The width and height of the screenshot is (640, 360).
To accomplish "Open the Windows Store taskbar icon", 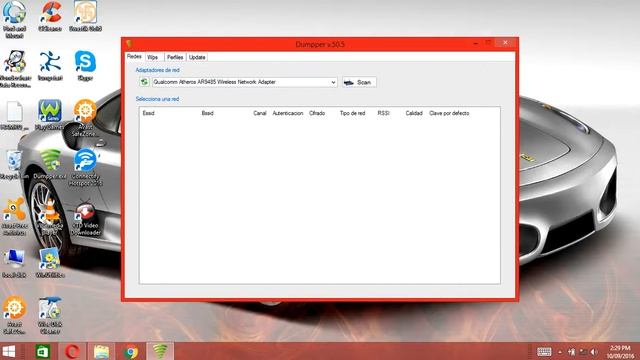I will pyautogui.click(x=42, y=351).
